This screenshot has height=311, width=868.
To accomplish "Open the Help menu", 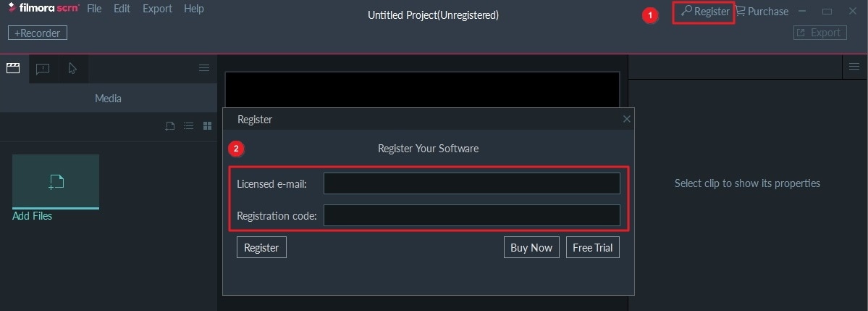I will tap(194, 9).
